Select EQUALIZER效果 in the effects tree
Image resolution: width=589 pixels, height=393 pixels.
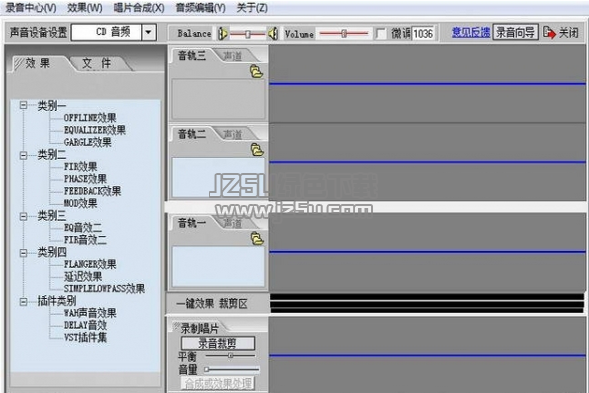(95, 130)
